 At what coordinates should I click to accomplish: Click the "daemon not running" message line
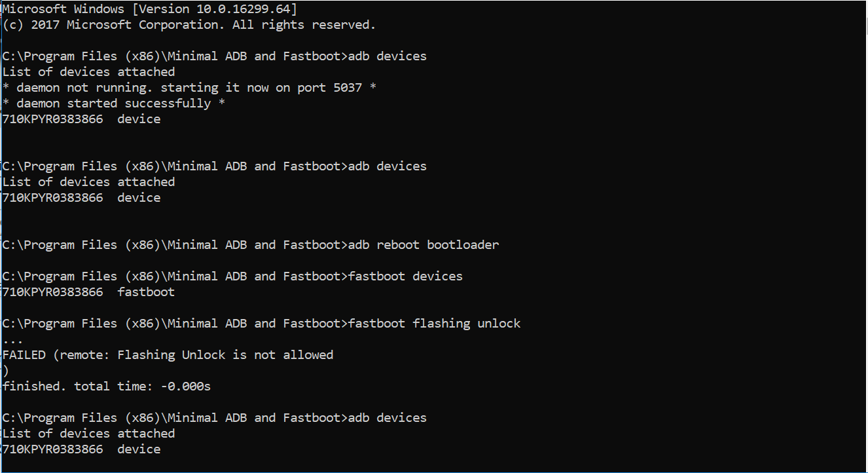(189, 88)
